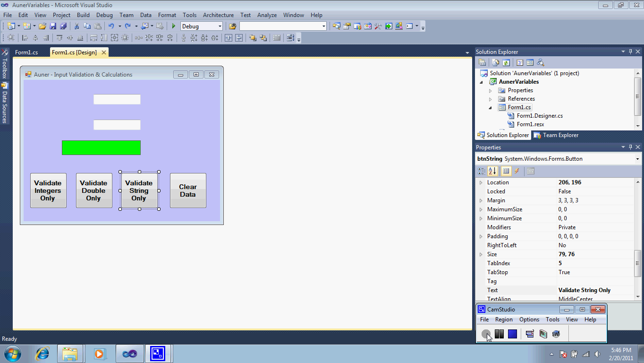Open the Build menu
Screen dimensions: 644x363
83,15
